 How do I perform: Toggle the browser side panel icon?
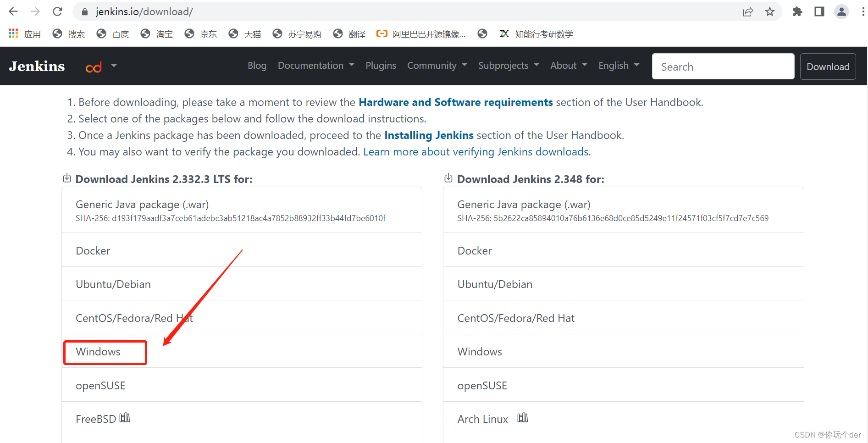tap(819, 12)
